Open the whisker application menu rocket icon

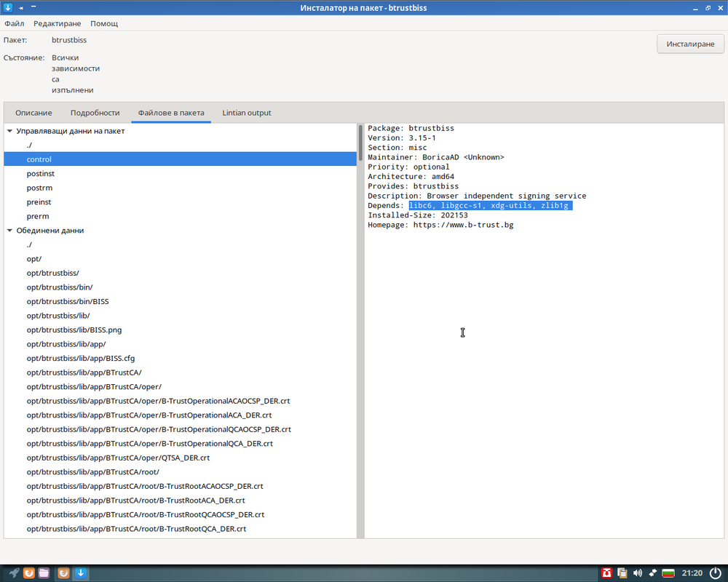(x=13, y=573)
